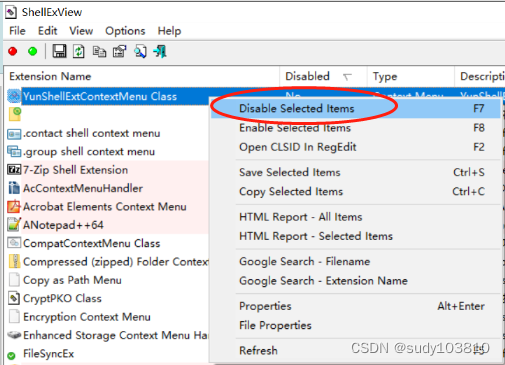This screenshot has width=505, height=365.
Task: Sort by Extension Name column header
Action: 142,77
